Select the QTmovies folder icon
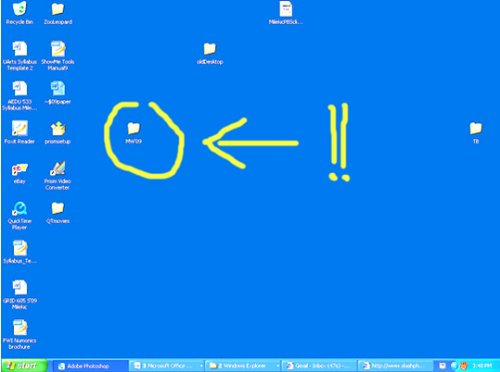 pyautogui.click(x=58, y=208)
